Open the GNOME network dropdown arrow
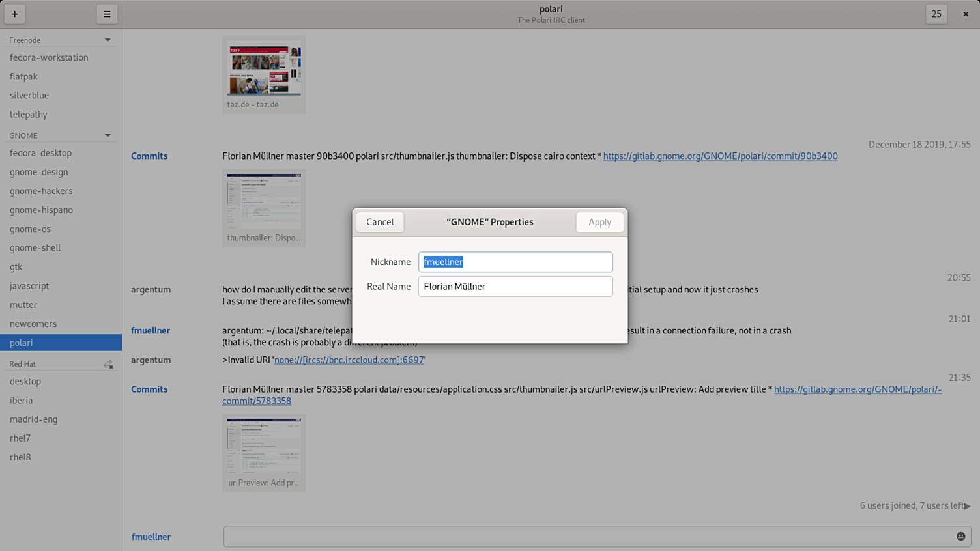 click(x=108, y=135)
